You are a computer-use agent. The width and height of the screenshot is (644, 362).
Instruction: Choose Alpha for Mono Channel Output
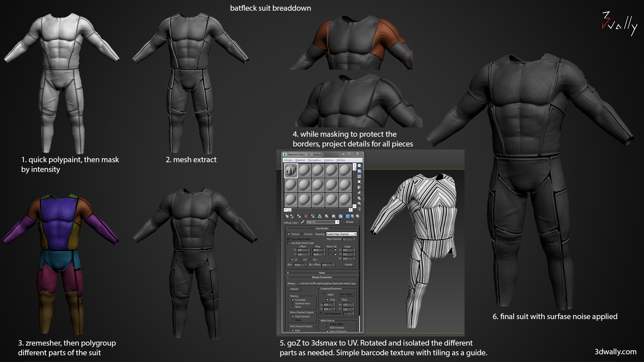pos(292,320)
